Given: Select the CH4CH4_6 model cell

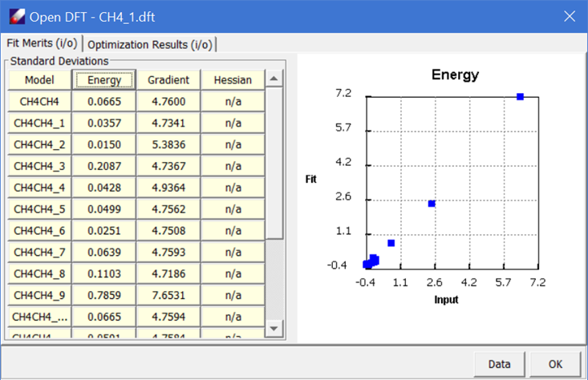Looking at the screenshot, I should point(39,231).
